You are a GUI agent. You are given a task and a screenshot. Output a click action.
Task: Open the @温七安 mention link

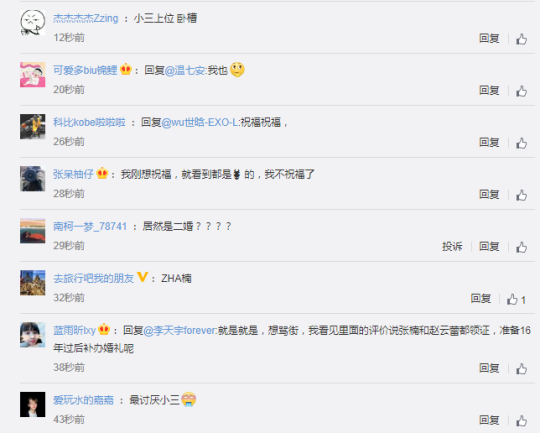(x=185, y=70)
